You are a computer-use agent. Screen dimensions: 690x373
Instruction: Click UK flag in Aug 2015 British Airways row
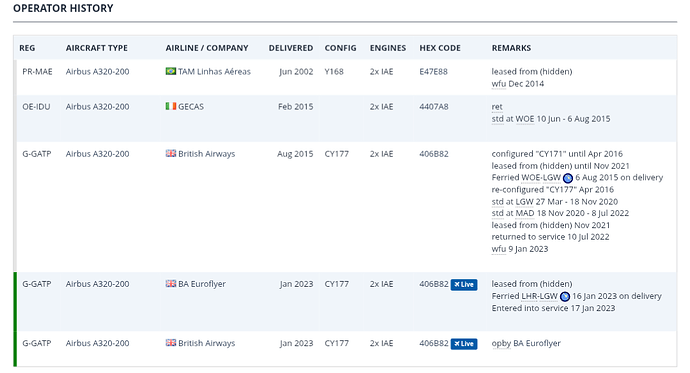[171, 154]
